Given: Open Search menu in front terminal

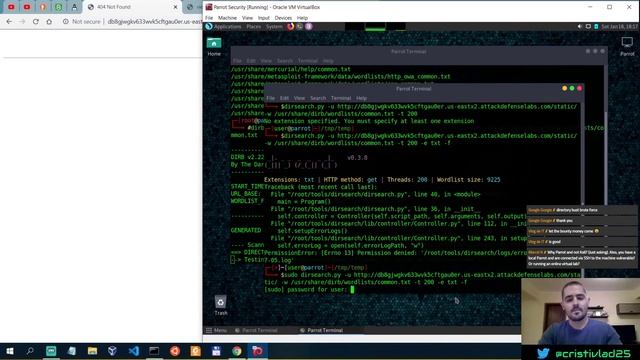Looking at the screenshot, I should point(318,98).
